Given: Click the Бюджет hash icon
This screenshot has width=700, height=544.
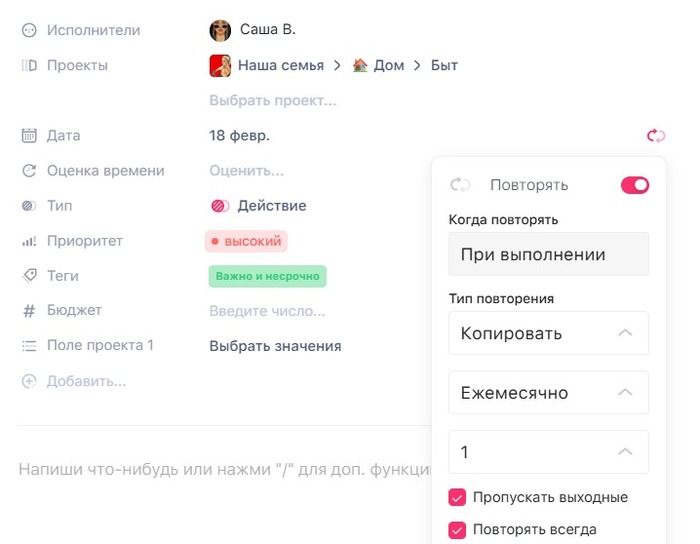Looking at the screenshot, I should coord(29,311).
